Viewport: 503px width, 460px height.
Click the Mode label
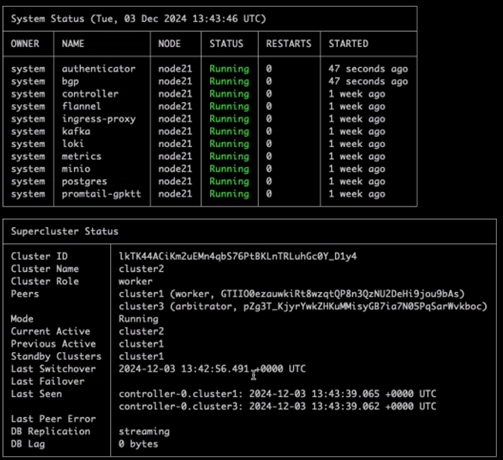(22, 319)
